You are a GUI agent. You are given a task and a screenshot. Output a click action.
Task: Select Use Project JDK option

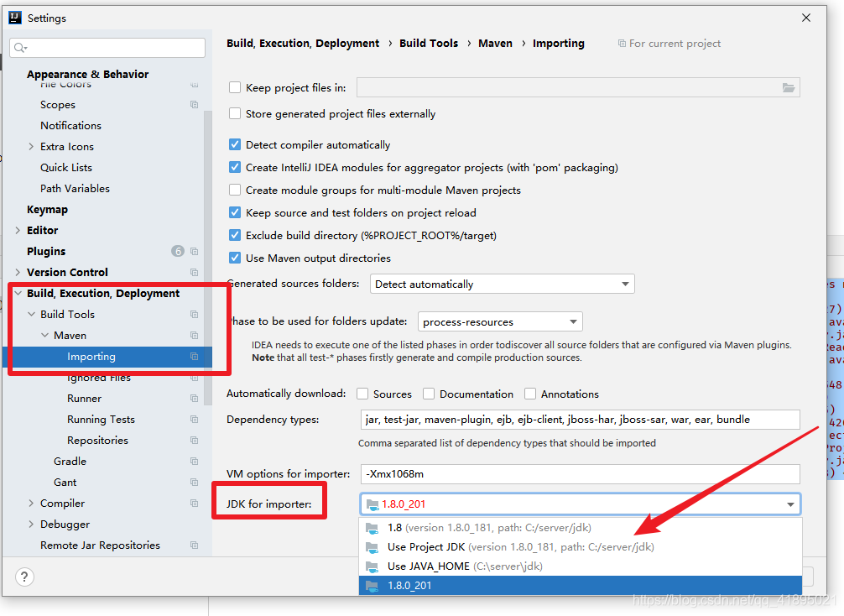pyautogui.click(x=581, y=547)
